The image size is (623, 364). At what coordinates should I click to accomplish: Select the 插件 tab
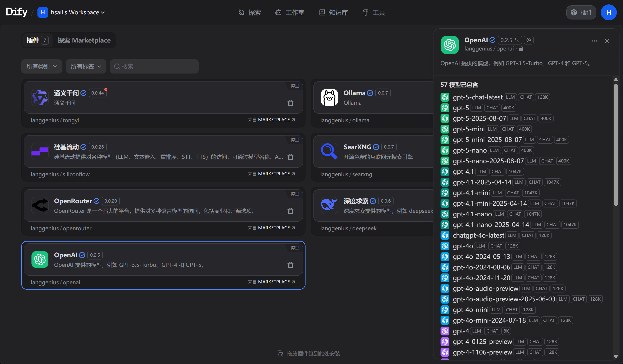tap(37, 40)
